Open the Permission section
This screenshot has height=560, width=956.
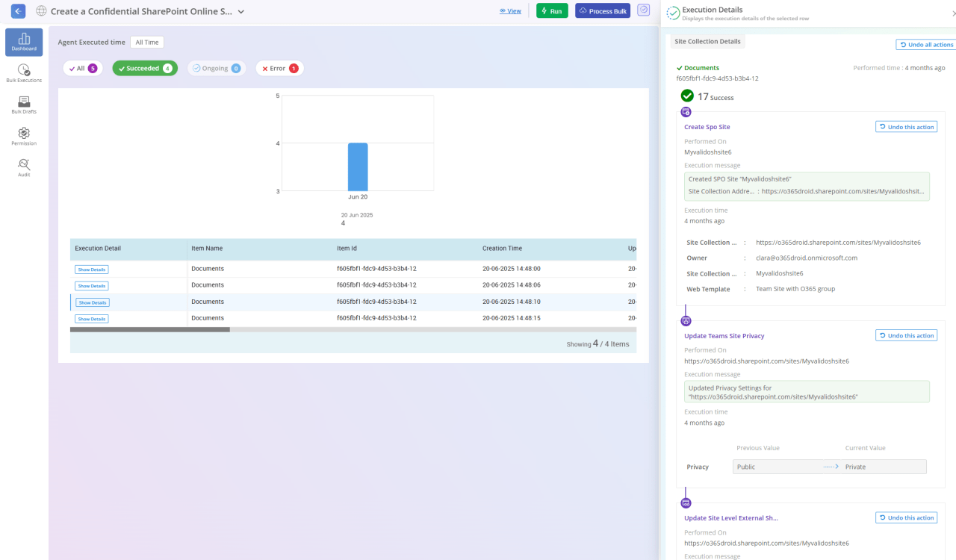click(23, 136)
